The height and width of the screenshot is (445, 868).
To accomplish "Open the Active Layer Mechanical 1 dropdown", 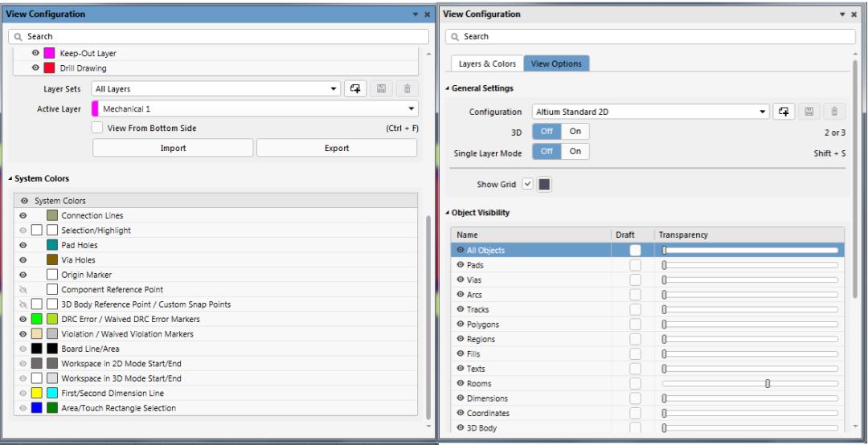I will tap(411, 108).
